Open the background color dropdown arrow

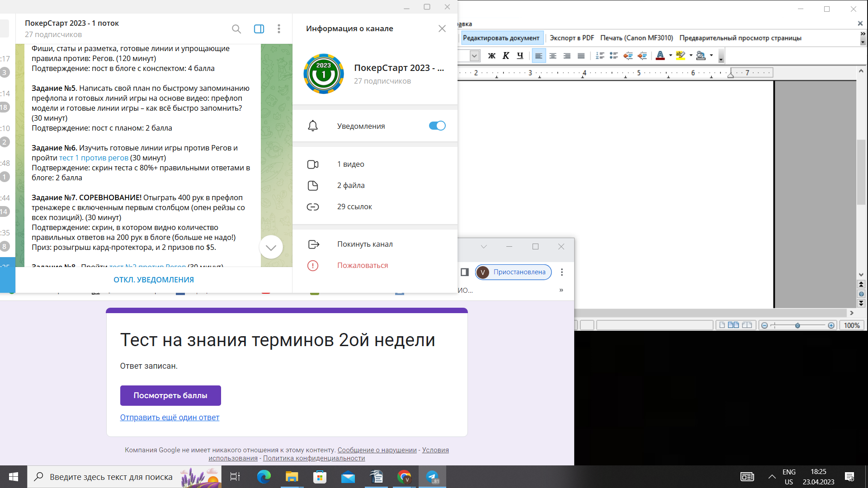pos(711,56)
